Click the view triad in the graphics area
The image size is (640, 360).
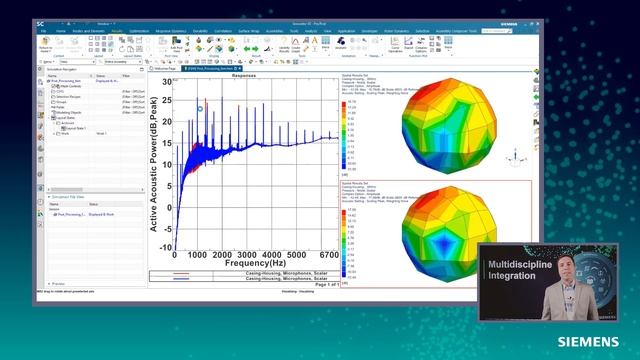(x=516, y=158)
